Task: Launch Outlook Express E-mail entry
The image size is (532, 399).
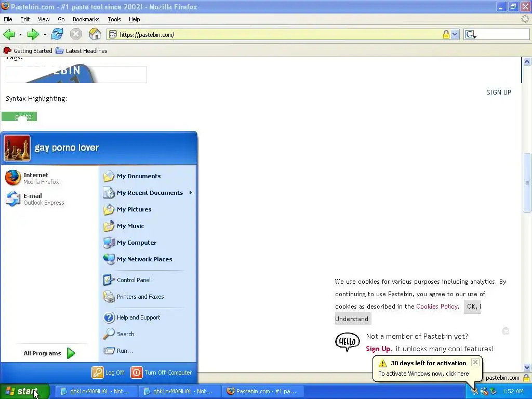Action: [49, 199]
